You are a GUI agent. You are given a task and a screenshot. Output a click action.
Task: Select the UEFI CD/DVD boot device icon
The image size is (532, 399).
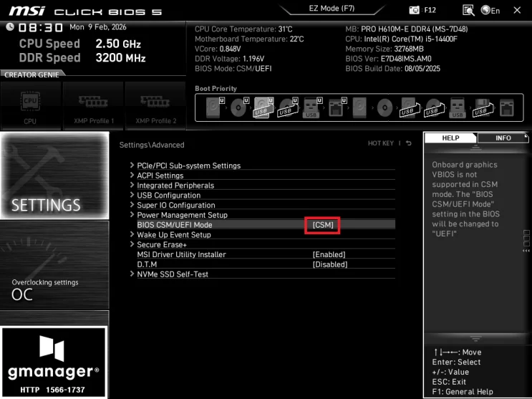click(x=240, y=107)
